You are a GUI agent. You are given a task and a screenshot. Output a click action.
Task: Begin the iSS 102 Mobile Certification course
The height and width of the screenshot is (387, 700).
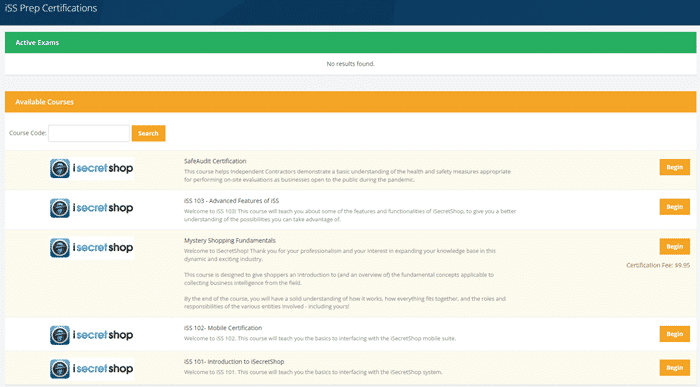point(675,334)
